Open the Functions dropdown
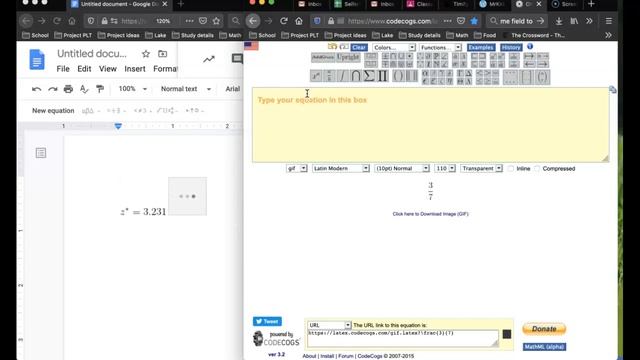Image resolution: width=640 pixels, height=360 pixels. [x=440, y=47]
